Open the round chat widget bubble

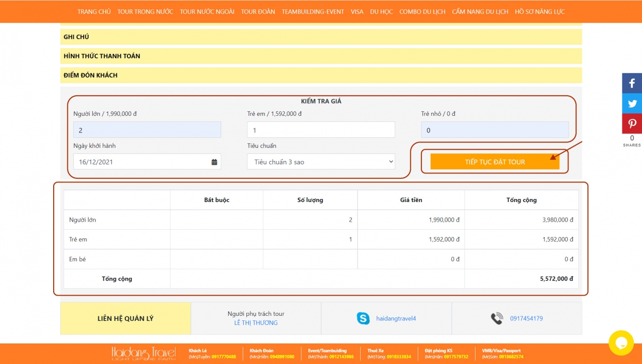(621, 343)
